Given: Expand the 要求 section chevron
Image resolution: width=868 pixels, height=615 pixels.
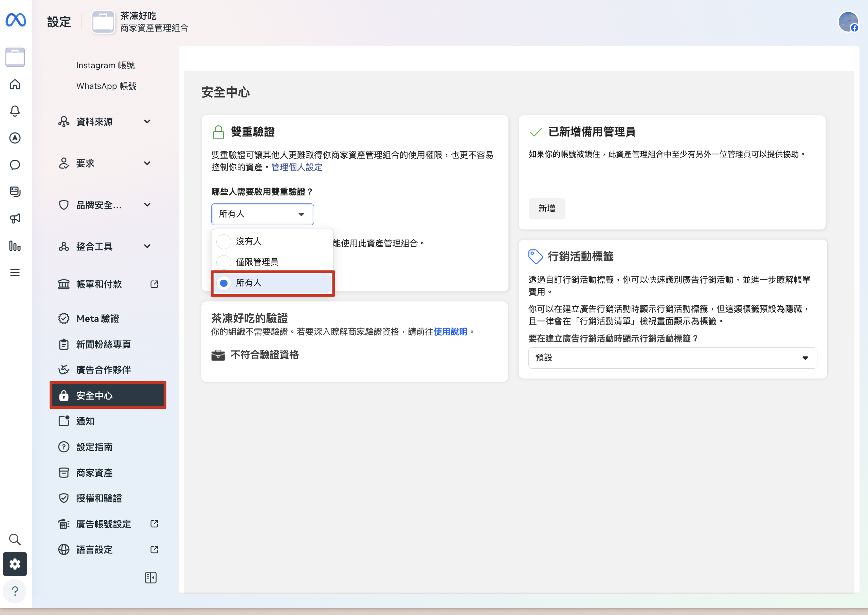Looking at the screenshot, I should click(x=147, y=163).
